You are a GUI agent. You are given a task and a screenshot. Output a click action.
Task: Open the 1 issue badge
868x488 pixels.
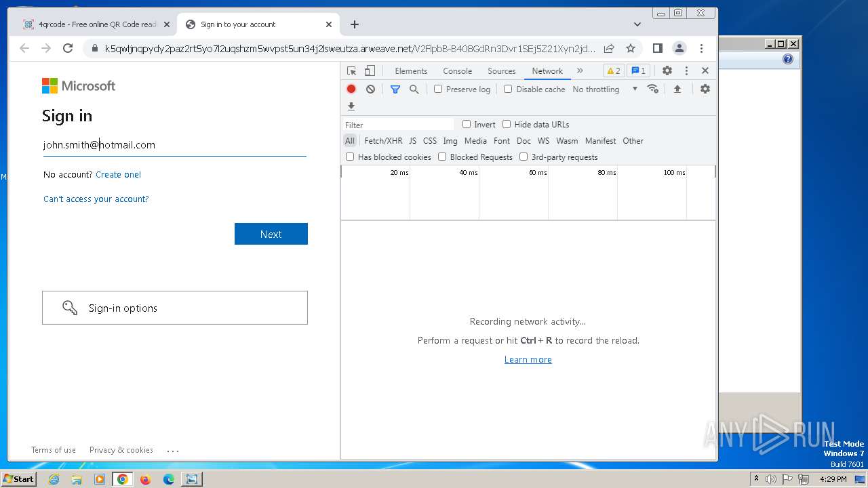click(x=638, y=70)
